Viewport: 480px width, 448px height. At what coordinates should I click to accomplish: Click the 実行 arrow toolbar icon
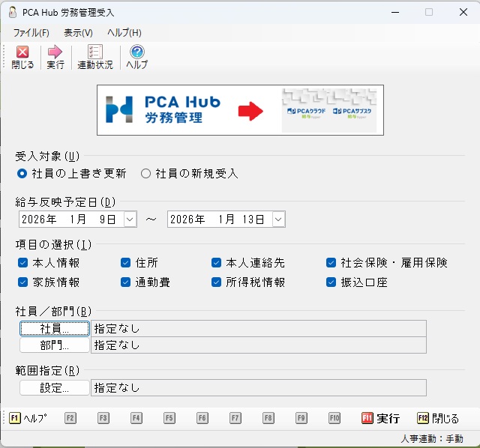[x=55, y=52]
